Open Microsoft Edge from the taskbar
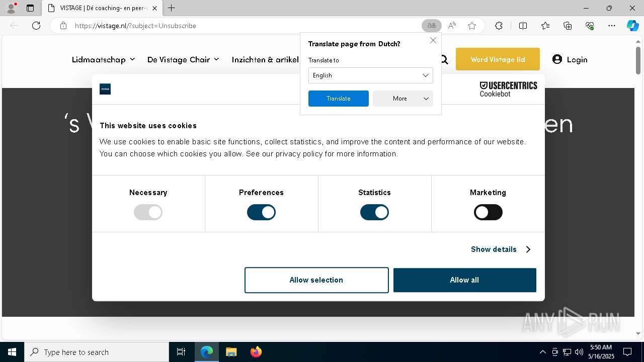The image size is (644, 362). click(x=207, y=352)
